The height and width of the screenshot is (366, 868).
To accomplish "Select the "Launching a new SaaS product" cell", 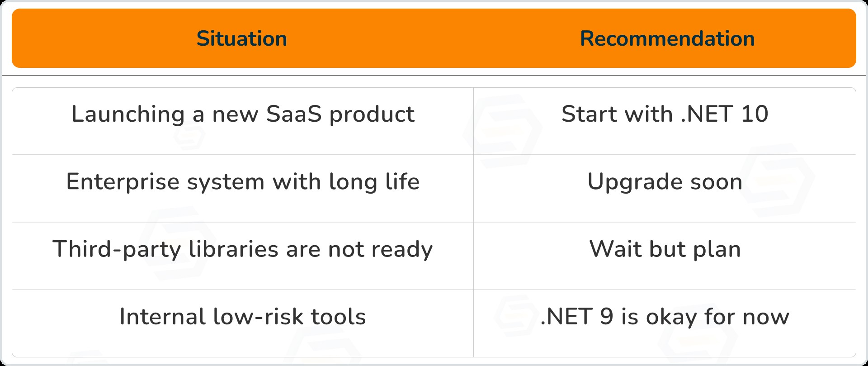I will [x=243, y=114].
